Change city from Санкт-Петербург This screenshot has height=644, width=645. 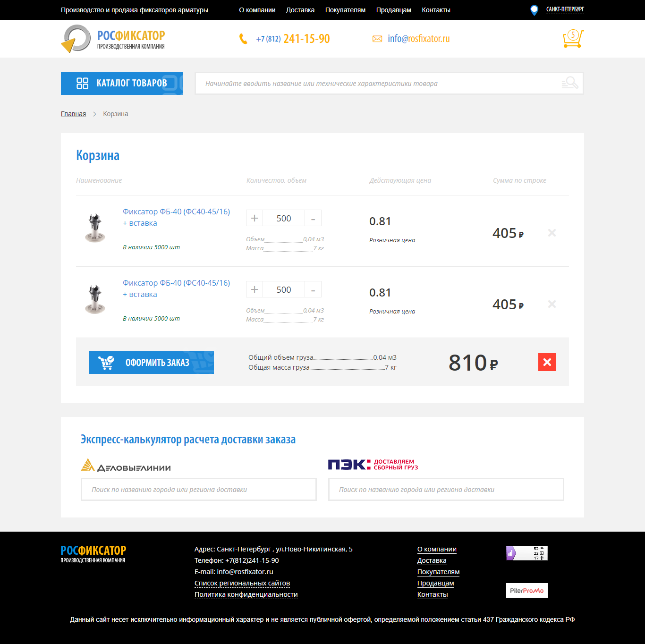(565, 9)
